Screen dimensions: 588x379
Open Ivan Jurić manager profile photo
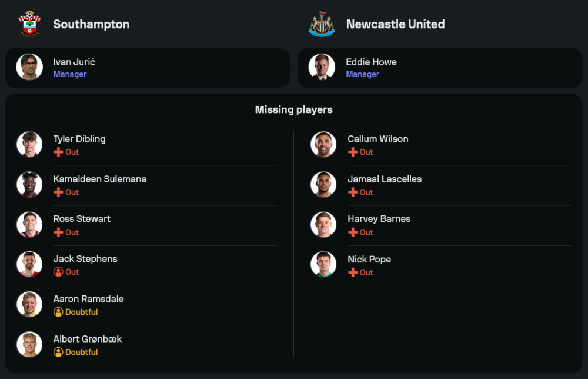[29, 67]
